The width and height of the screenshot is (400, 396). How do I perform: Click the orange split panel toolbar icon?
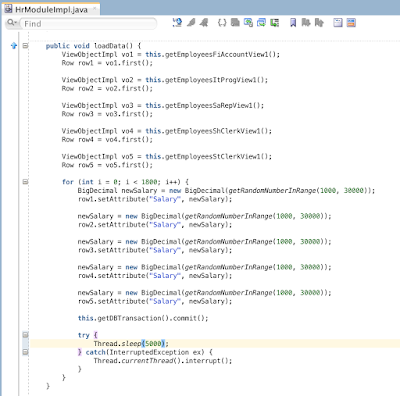point(351,23)
